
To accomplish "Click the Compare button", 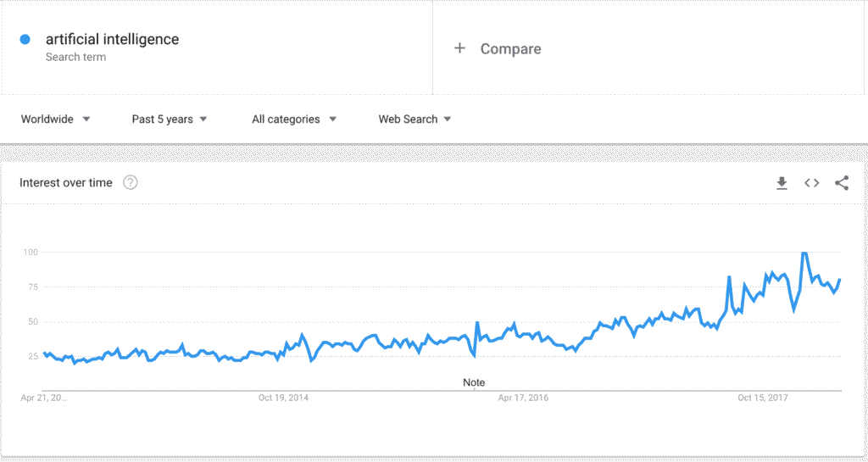I will coord(510,49).
